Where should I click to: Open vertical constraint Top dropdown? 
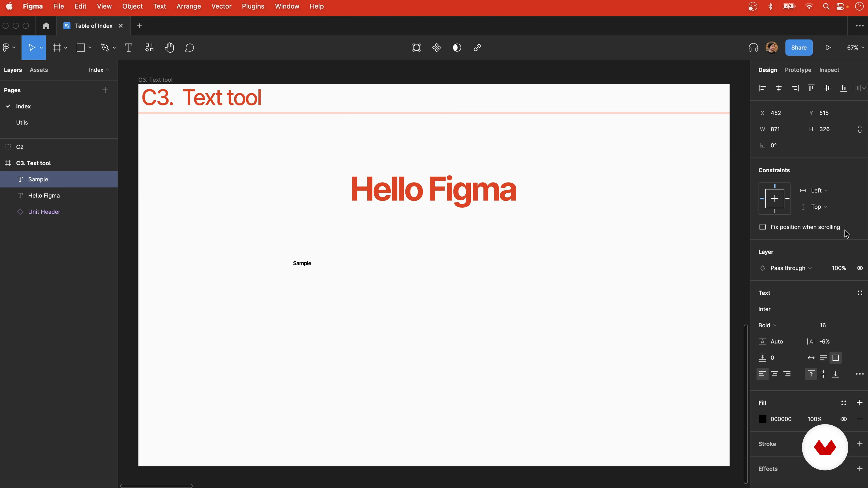click(819, 207)
